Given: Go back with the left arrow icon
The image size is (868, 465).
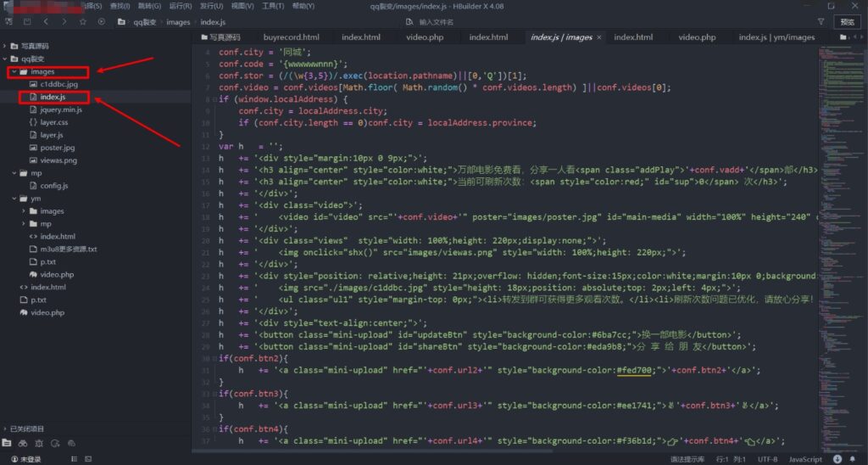Looking at the screenshot, I should click(46, 21).
